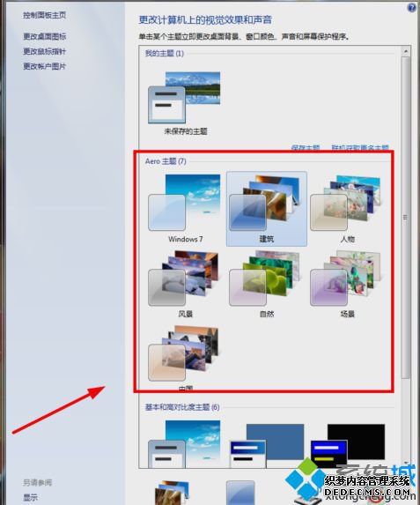Screen dimensions: 420x505
Task: Open 更改桌面图标 link
Action: (x=44, y=36)
